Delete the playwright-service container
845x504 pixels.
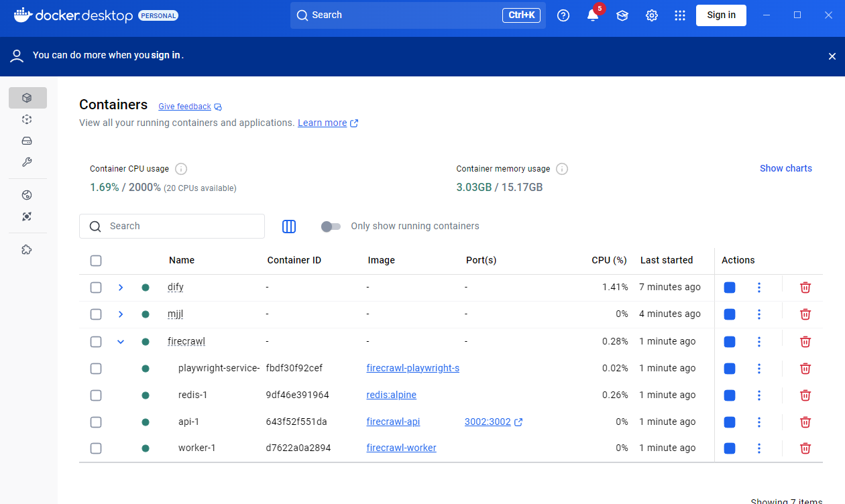click(805, 369)
